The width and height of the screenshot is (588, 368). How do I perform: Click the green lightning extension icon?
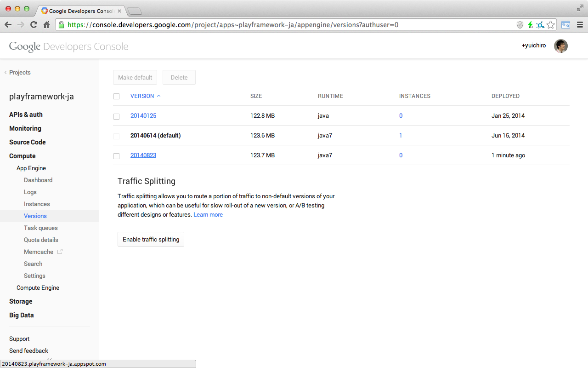click(x=530, y=25)
